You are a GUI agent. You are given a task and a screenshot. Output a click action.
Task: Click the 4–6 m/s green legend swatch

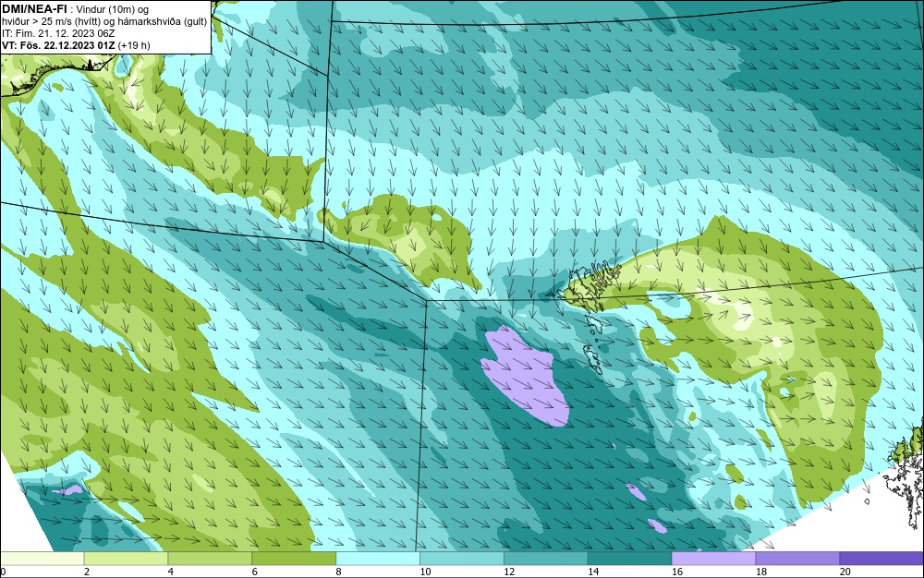pyautogui.click(x=210, y=558)
